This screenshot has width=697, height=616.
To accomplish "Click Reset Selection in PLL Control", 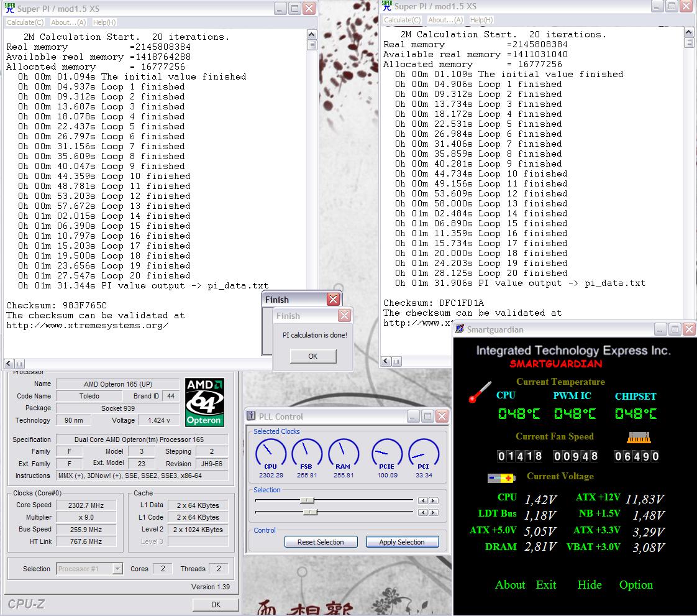I will coord(321,542).
